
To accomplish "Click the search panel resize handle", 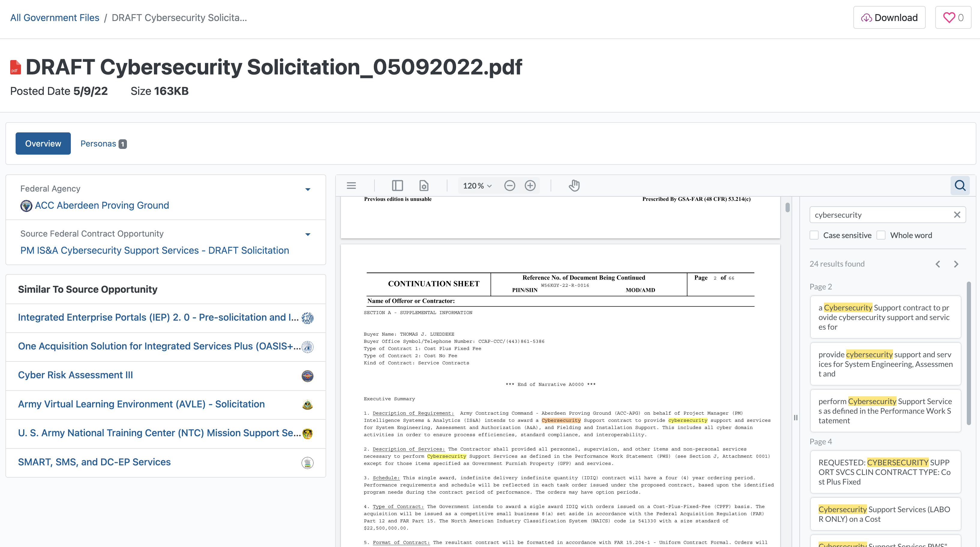I will [x=795, y=418].
